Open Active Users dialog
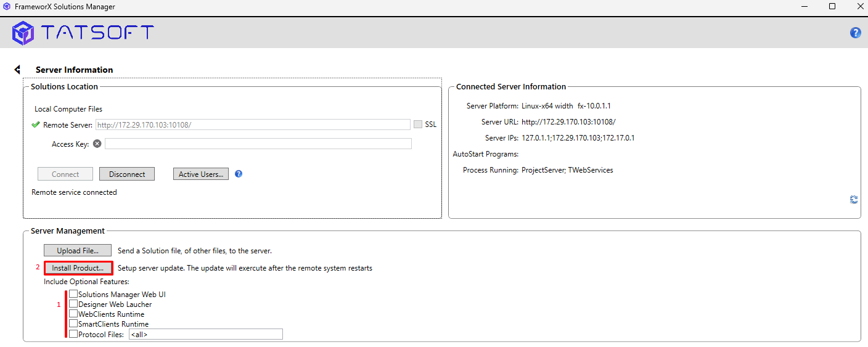The image size is (868, 347). coord(200,174)
